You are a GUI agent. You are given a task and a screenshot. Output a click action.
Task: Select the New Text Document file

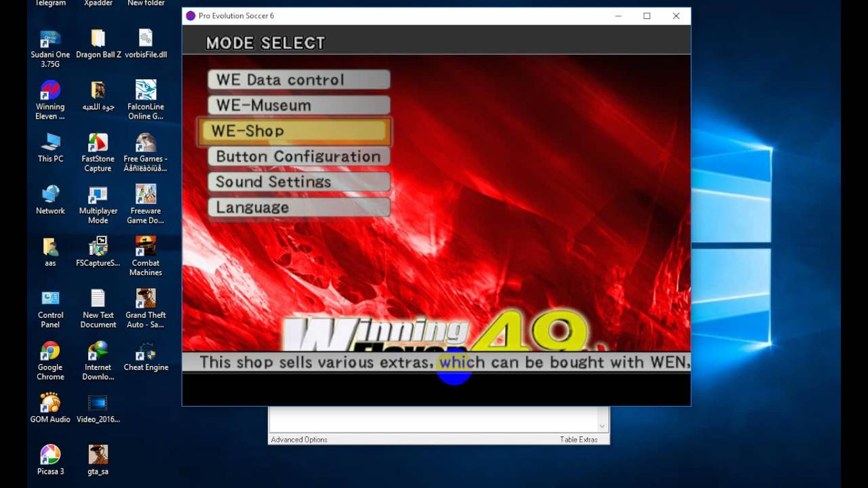click(x=98, y=309)
